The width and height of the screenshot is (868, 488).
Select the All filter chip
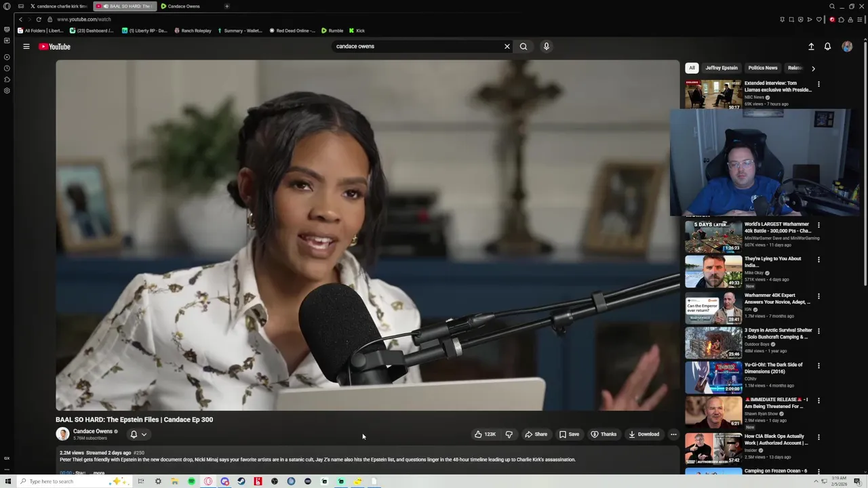click(x=692, y=68)
